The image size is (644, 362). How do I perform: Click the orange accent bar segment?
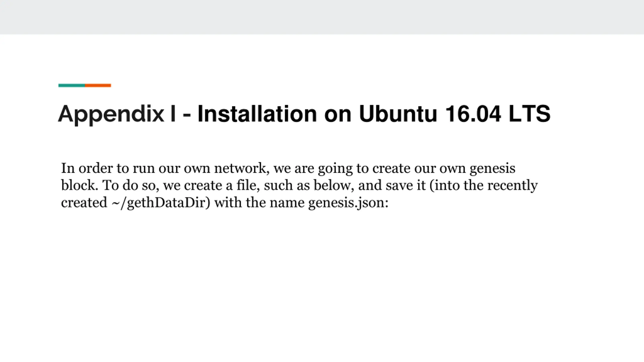(98, 85)
